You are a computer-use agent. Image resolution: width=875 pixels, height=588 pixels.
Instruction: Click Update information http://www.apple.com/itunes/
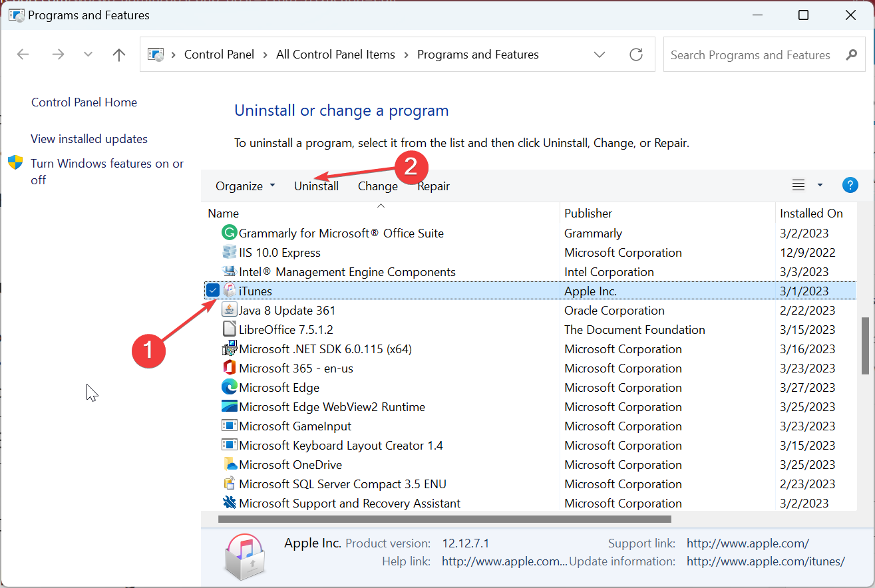(x=766, y=561)
